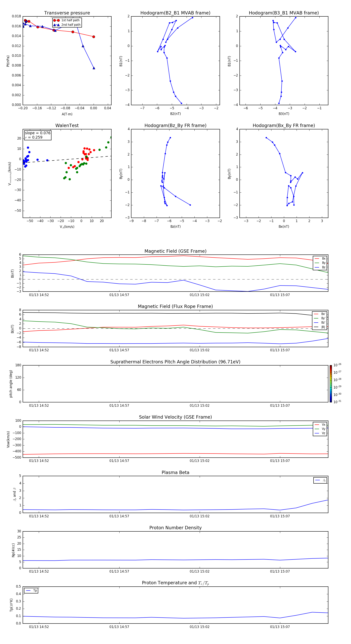The height and width of the screenshot is (644, 351).
Task: Click "01/13 15:07" tick under Plasma Beta panel
Action: pos(280,516)
